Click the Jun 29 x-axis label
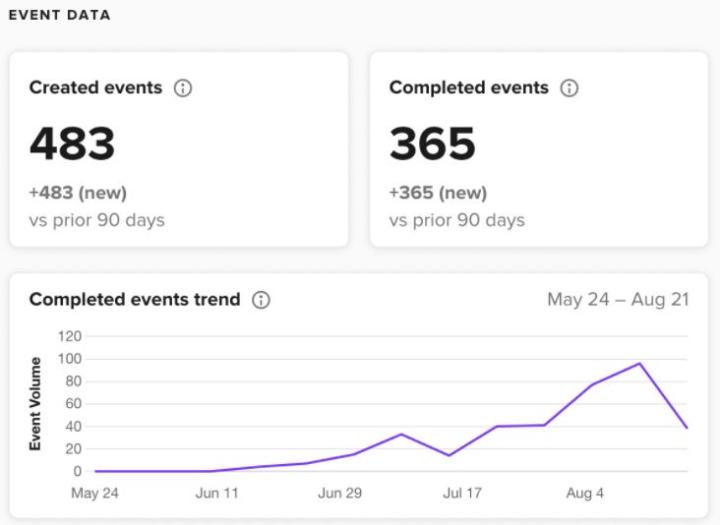The image size is (720, 525). tap(340, 493)
